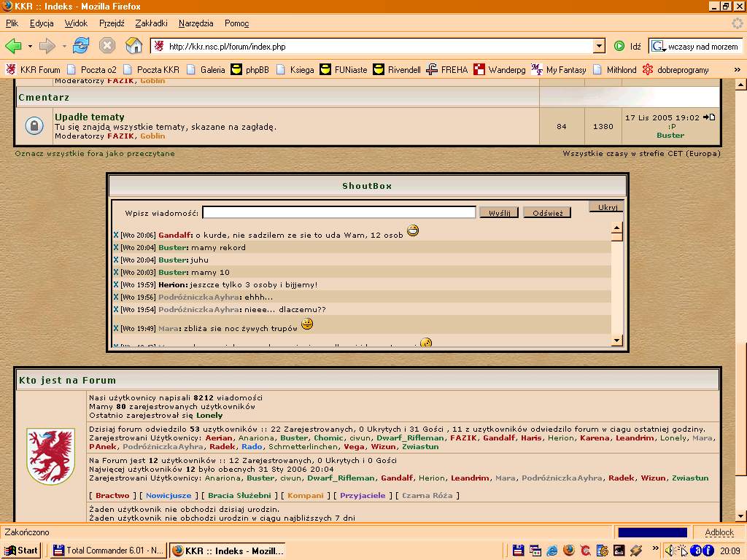This screenshot has height=560, width=747.
Task: Open the Edycja menu
Action: click(42, 23)
